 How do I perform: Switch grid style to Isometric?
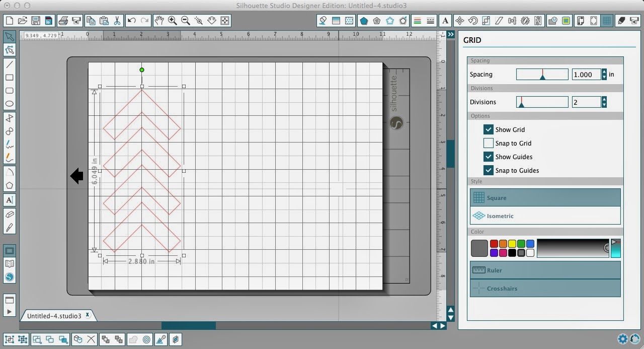pos(545,216)
